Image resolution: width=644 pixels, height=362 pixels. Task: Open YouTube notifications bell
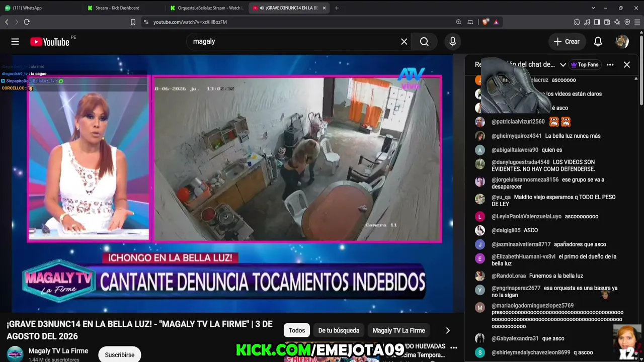(x=598, y=42)
